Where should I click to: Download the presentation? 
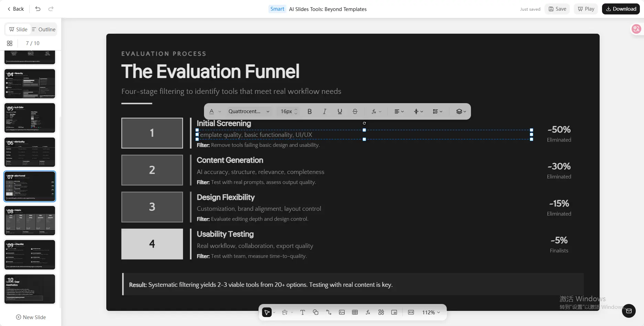pos(621,9)
